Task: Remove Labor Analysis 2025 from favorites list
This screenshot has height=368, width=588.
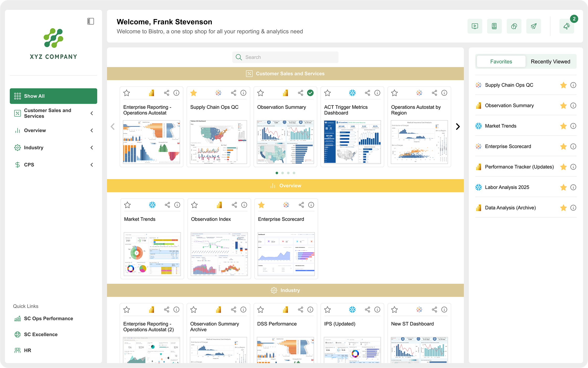Action: 563,187
